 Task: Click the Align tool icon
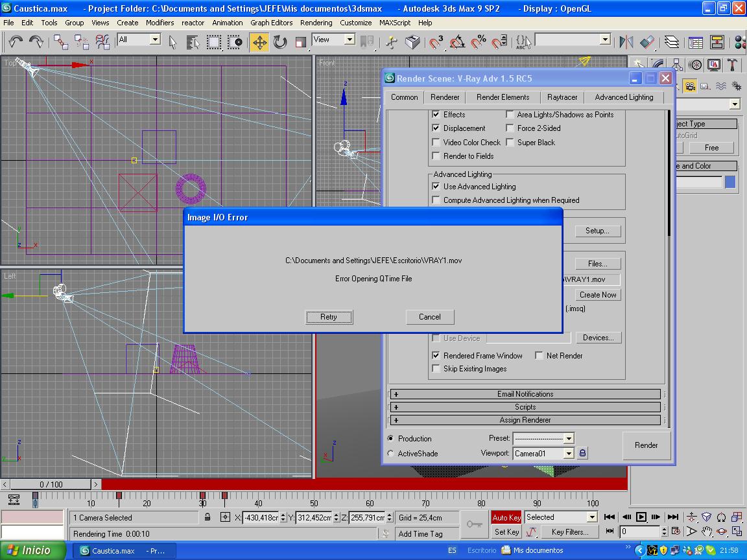click(x=647, y=42)
